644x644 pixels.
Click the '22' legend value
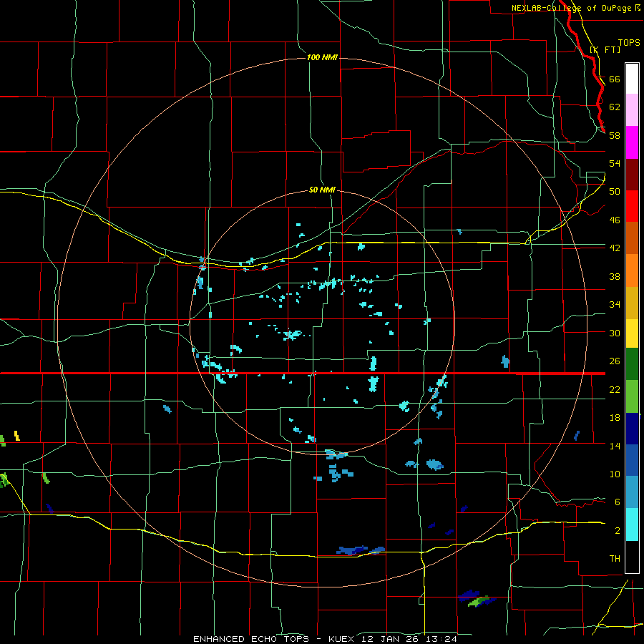pos(615,390)
